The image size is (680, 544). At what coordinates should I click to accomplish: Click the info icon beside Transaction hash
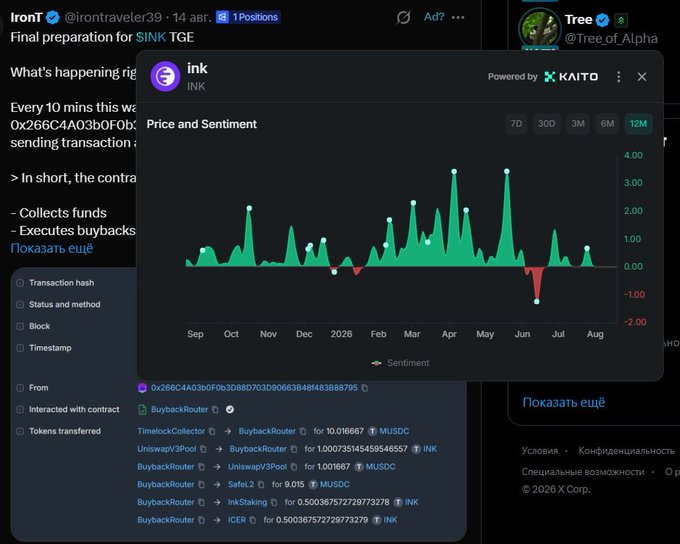coord(20,283)
